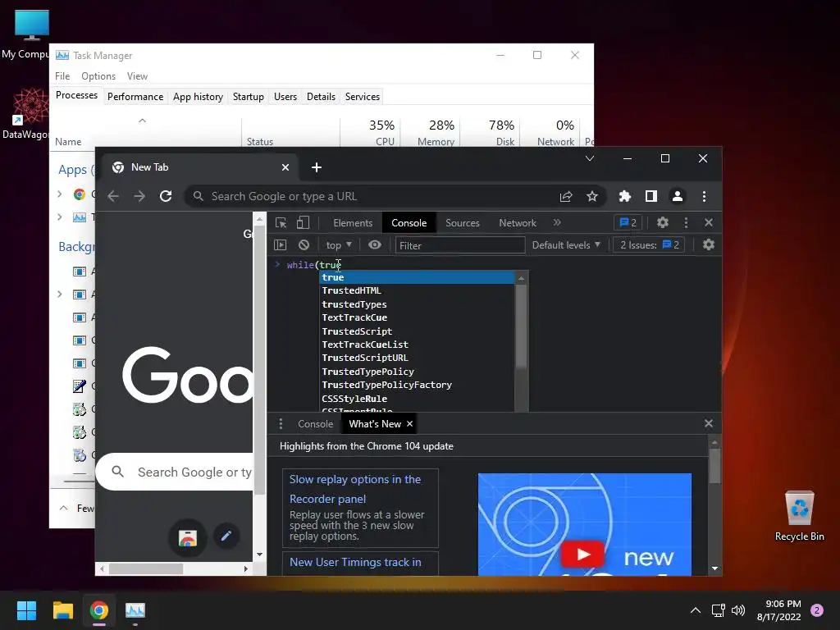Image resolution: width=840 pixels, height=630 pixels.
Task: Pick trustedTypes from the autocomplete list
Action: (x=417, y=304)
